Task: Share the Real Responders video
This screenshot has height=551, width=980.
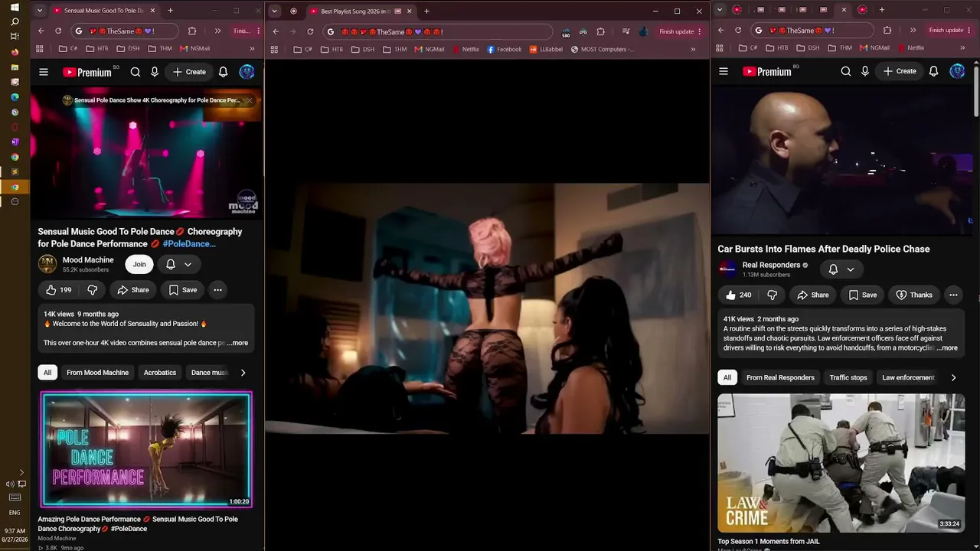Action: (x=812, y=295)
